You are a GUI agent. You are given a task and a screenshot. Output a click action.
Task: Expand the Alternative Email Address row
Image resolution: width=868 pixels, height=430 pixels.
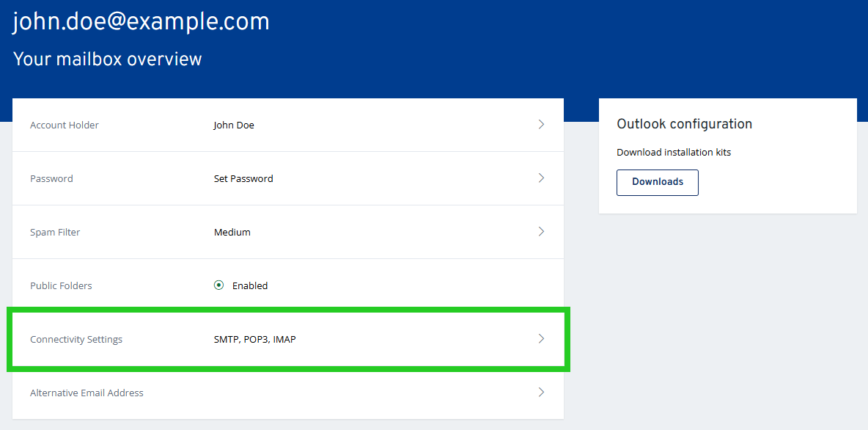coord(541,392)
